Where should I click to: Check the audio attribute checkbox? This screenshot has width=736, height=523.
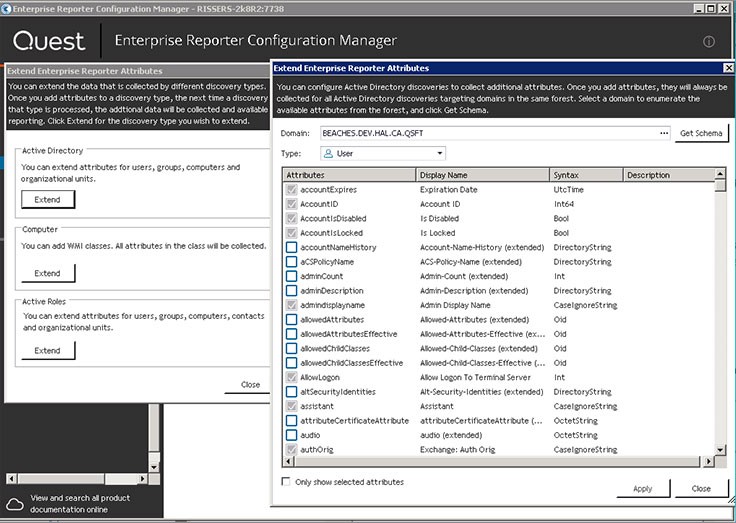pyautogui.click(x=291, y=435)
